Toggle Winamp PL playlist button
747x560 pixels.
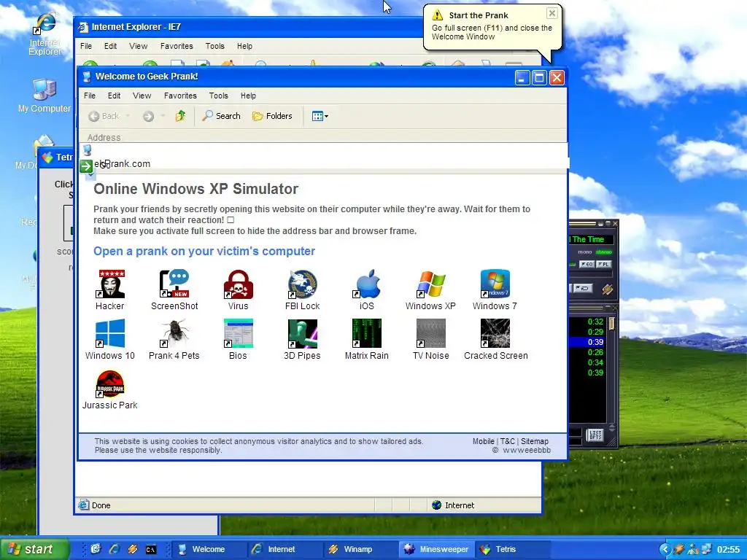tap(603, 264)
